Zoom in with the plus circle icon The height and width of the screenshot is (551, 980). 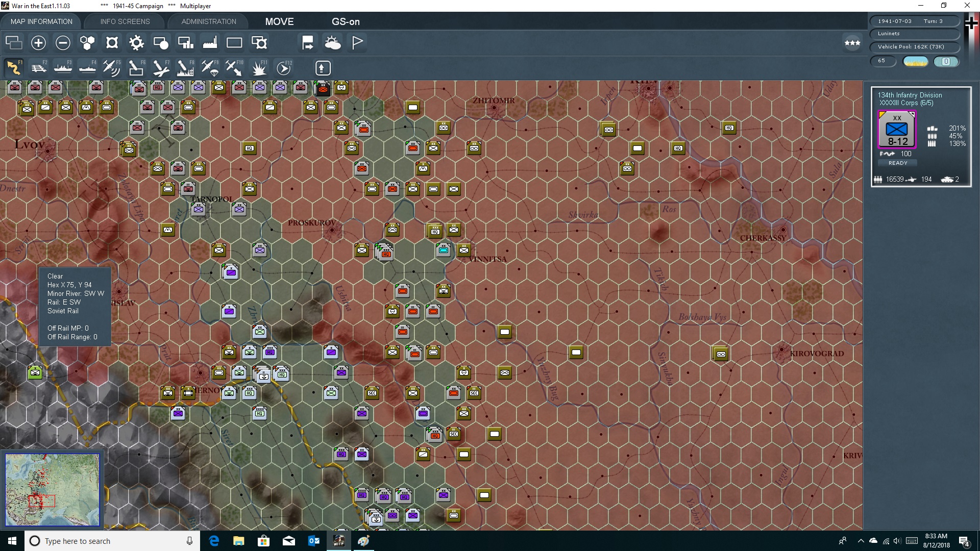38,43
